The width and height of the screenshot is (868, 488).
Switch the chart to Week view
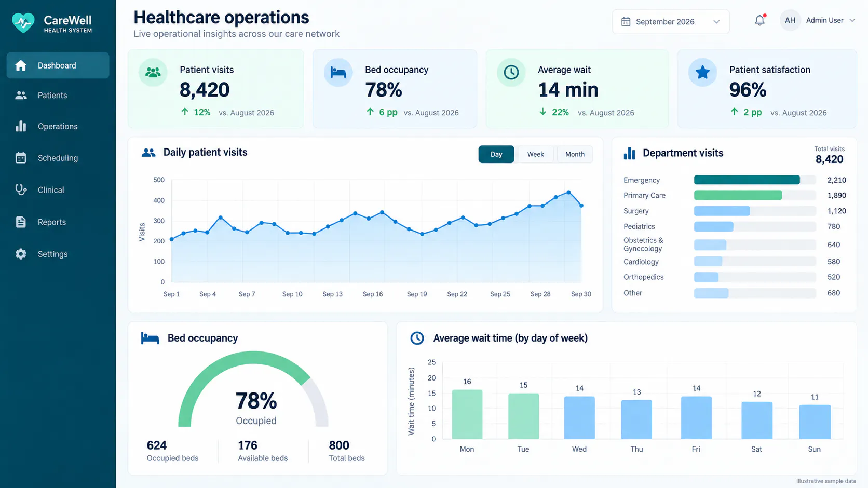536,154
